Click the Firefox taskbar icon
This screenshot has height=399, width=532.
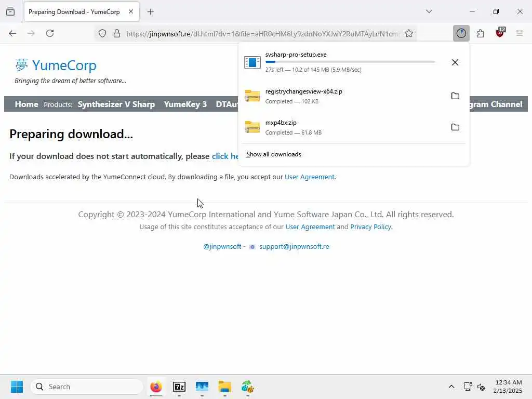pos(156,387)
